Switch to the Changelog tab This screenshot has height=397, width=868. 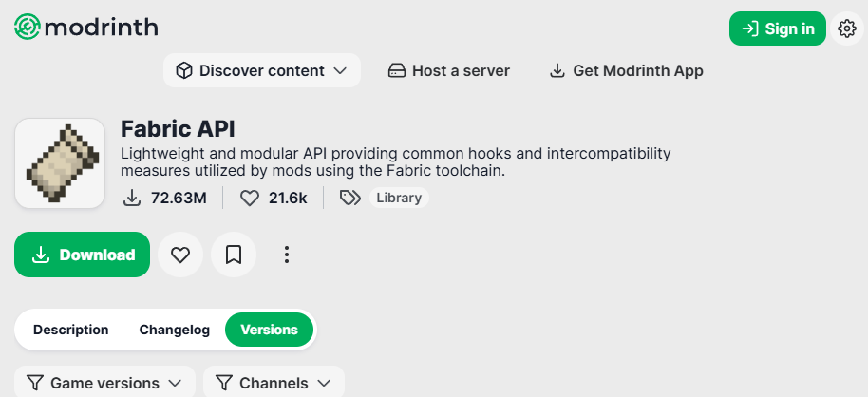click(x=175, y=330)
